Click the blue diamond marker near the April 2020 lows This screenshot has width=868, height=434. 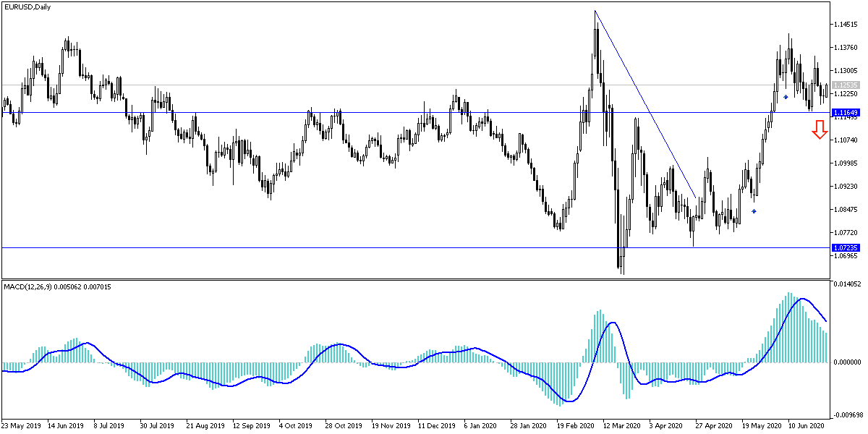coord(754,210)
